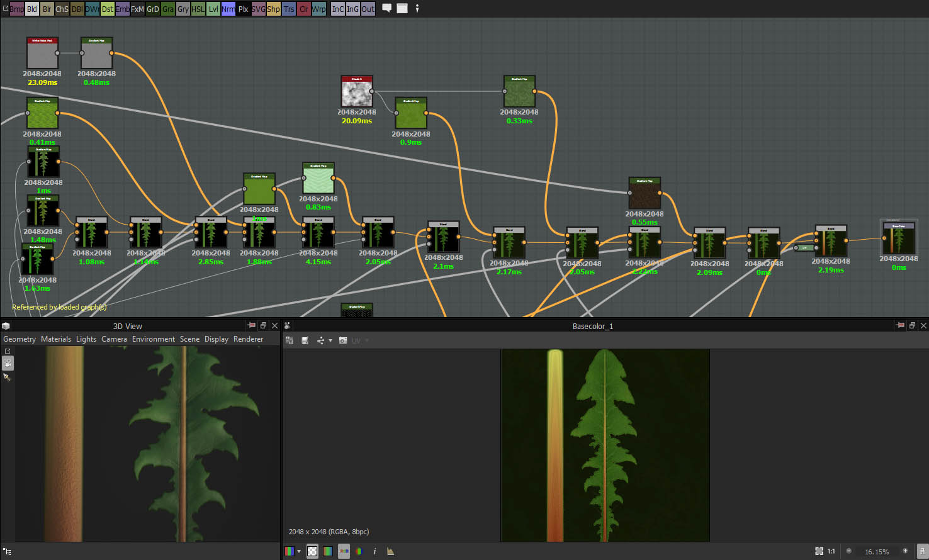This screenshot has height=560, width=929.
Task: Open the Display menu in 3D View
Action: [217, 339]
